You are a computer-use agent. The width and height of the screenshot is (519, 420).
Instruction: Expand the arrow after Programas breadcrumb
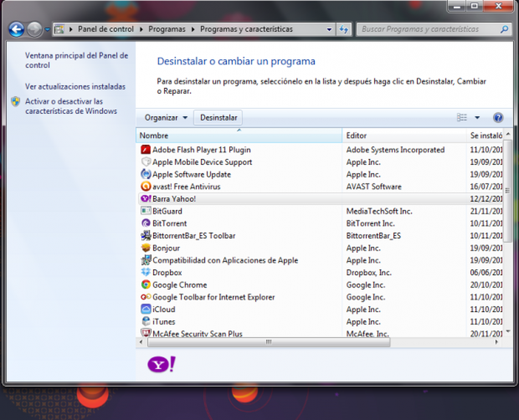[x=193, y=29]
